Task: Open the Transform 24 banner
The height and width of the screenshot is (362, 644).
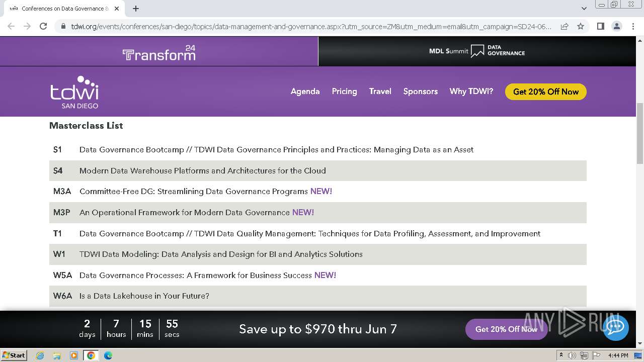Action: click(159, 52)
